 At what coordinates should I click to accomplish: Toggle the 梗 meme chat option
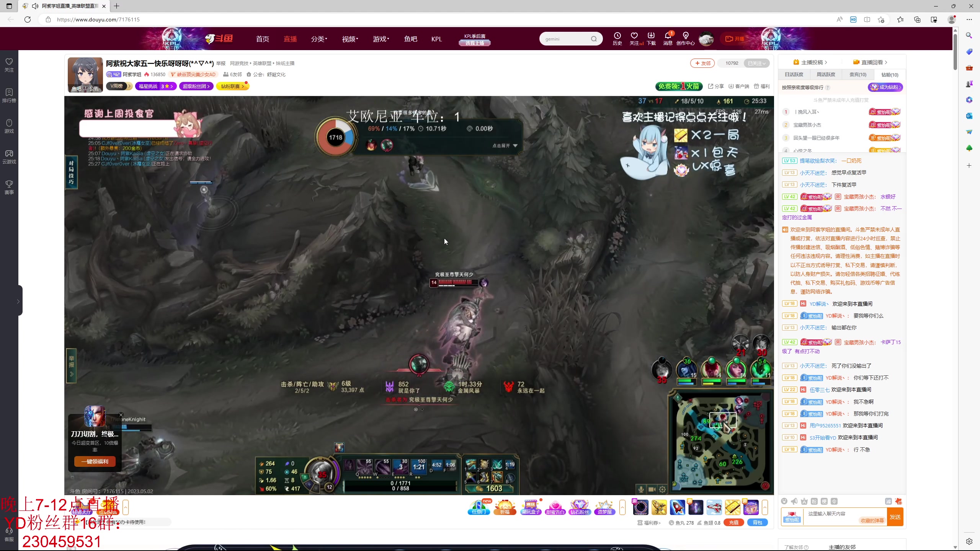(x=824, y=501)
